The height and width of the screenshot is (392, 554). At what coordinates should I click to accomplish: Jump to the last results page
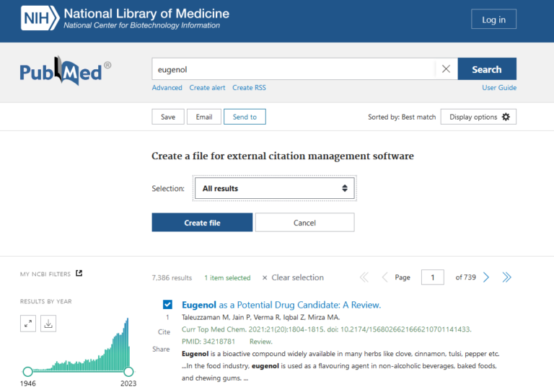coord(506,277)
